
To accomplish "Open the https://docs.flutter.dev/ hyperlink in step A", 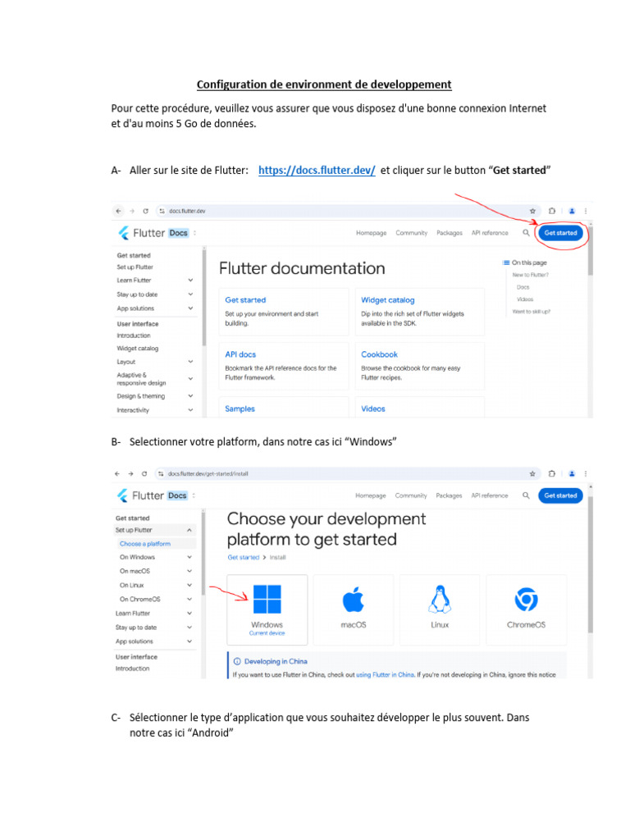I will point(317,171).
